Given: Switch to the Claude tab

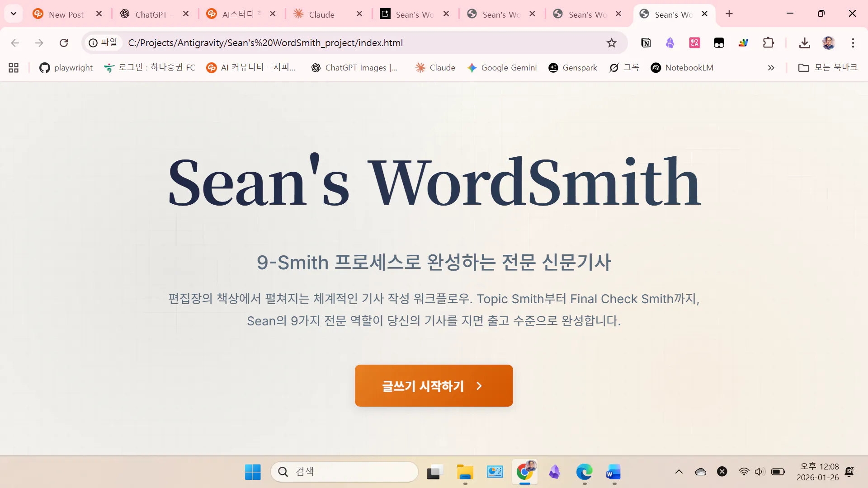Looking at the screenshot, I should (x=321, y=14).
